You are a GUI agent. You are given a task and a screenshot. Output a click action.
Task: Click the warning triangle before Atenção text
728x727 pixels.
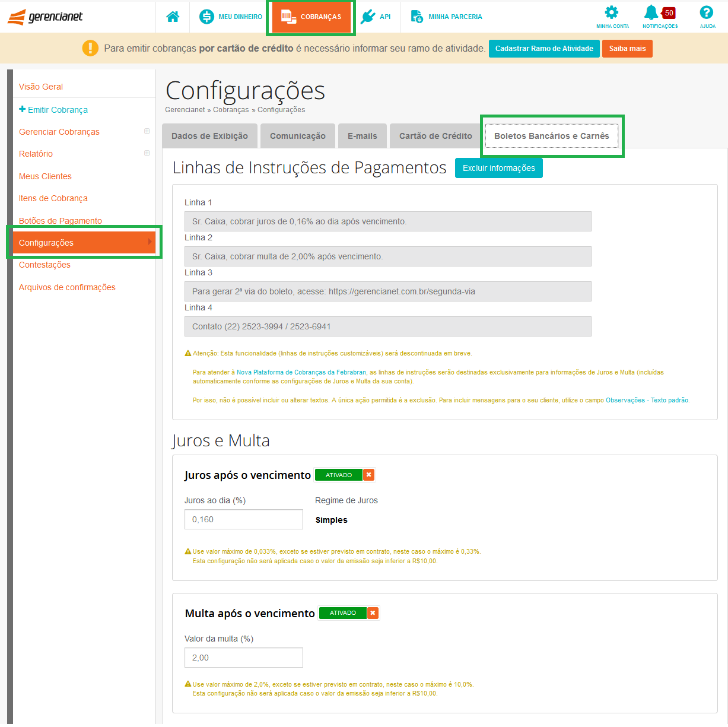point(188,353)
